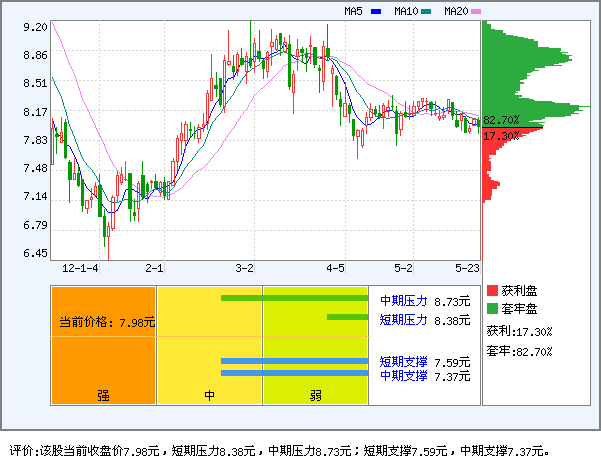Viewport: 601px width, 456px height.
Task: Select the green 套牢盘 legend square
Action: pyautogui.click(x=491, y=308)
